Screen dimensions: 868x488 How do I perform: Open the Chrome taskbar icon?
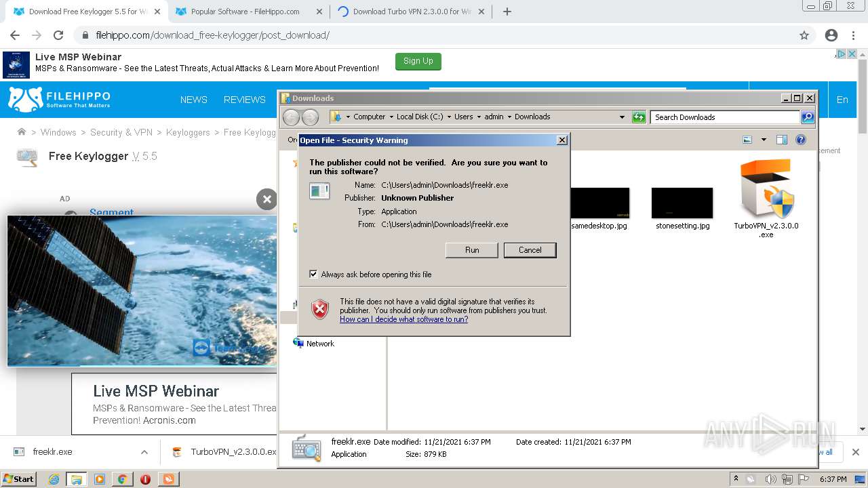pos(123,479)
